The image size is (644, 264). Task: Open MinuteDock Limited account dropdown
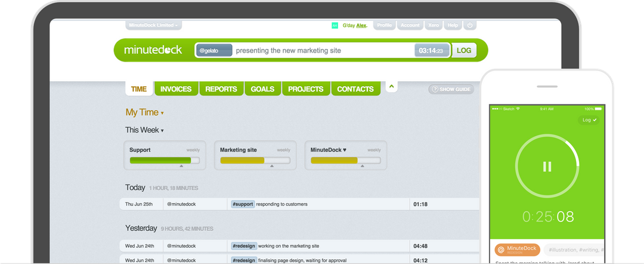click(x=153, y=25)
